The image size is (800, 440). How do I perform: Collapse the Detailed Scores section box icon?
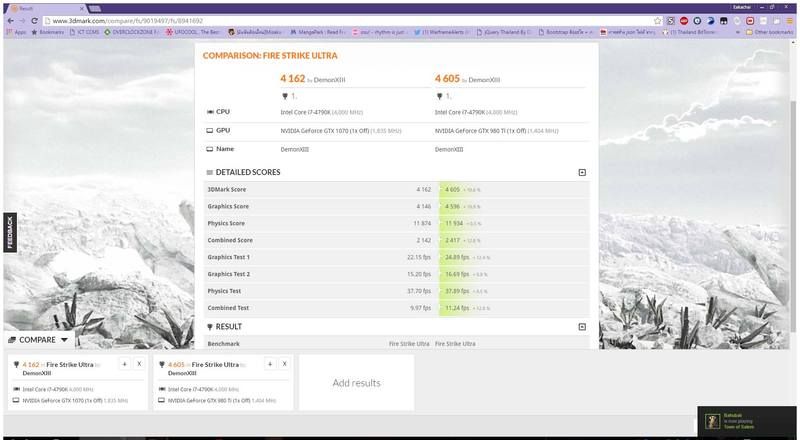(582, 173)
